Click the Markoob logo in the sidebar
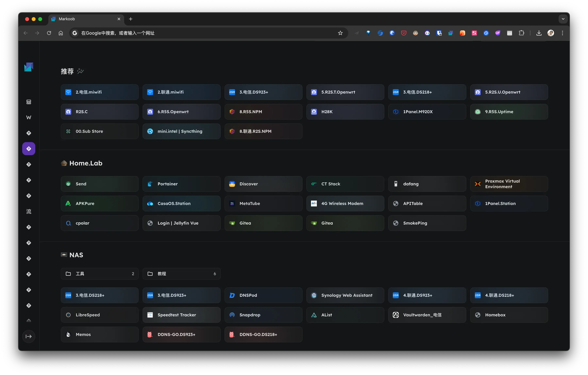 pyautogui.click(x=29, y=67)
